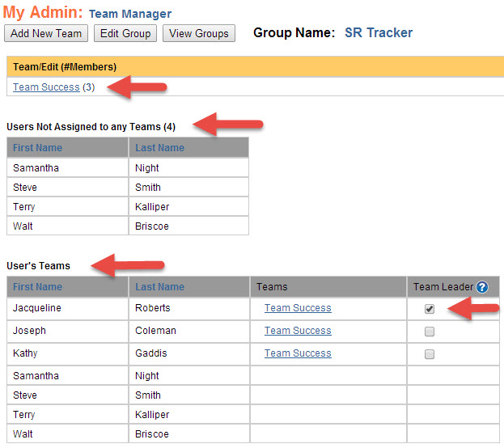Uncheck Team Leader checkbox for Jacqueline Roberts
This screenshot has width=504, height=448.
pos(430,309)
